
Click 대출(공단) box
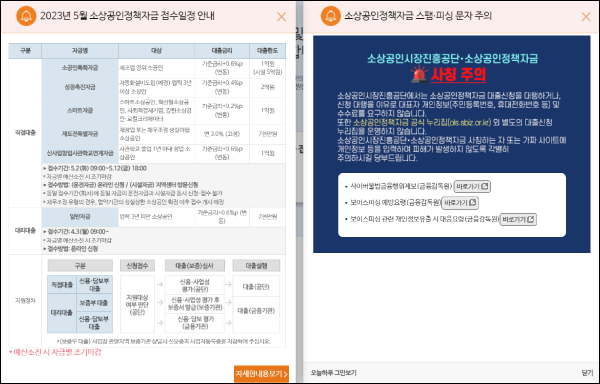[256, 286]
